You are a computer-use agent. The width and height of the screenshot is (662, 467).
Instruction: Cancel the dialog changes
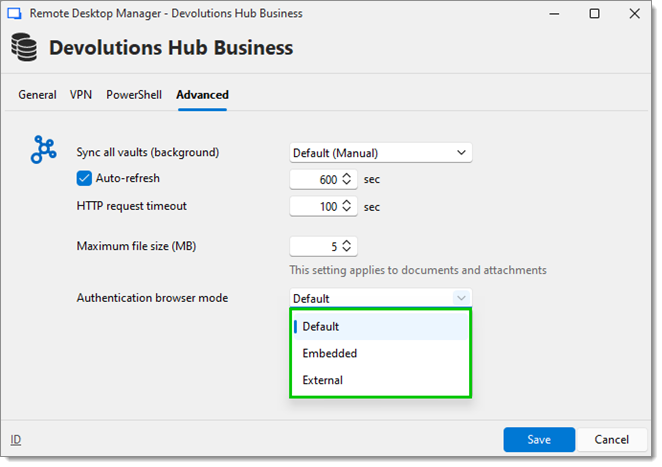tap(611, 440)
